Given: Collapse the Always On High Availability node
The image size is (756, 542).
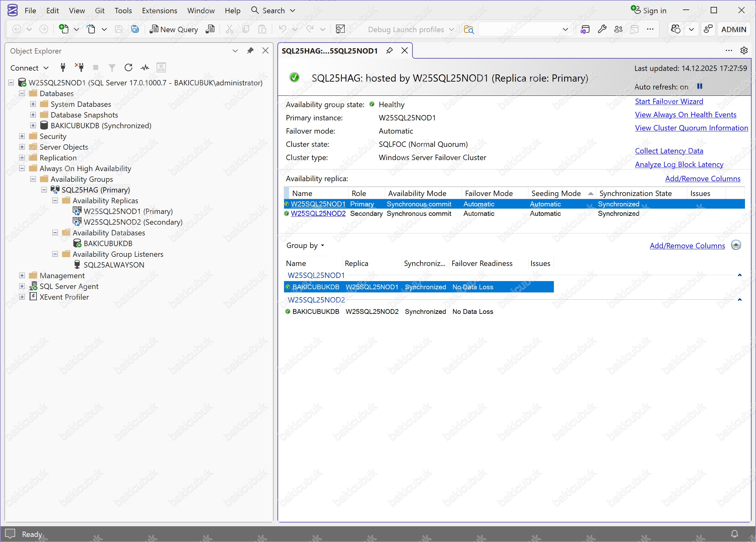Looking at the screenshot, I should (x=22, y=169).
